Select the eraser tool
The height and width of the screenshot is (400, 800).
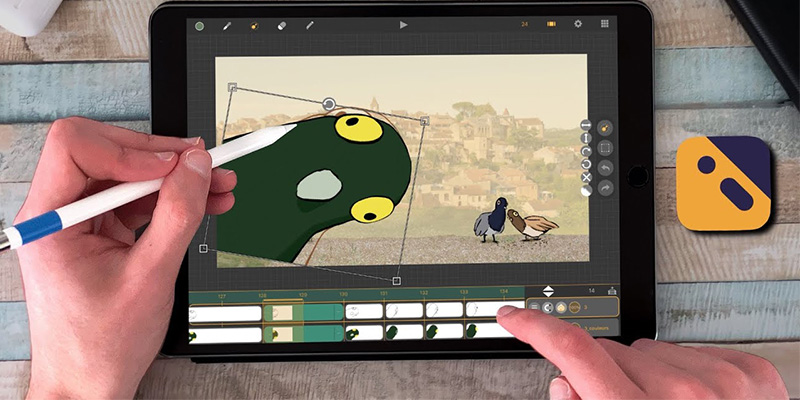pyautogui.click(x=282, y=26)
